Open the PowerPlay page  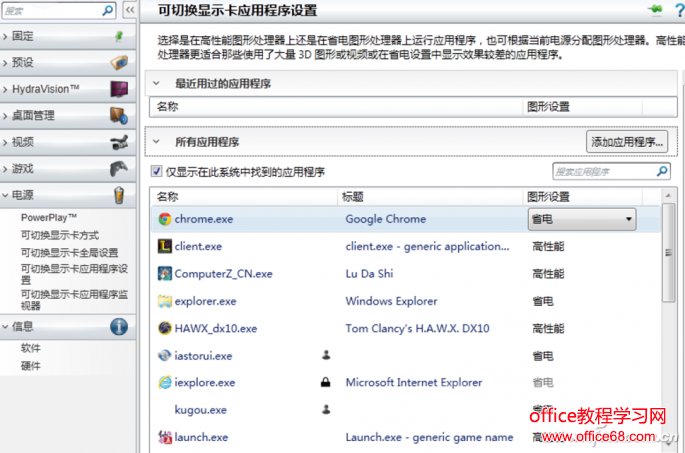49,218
